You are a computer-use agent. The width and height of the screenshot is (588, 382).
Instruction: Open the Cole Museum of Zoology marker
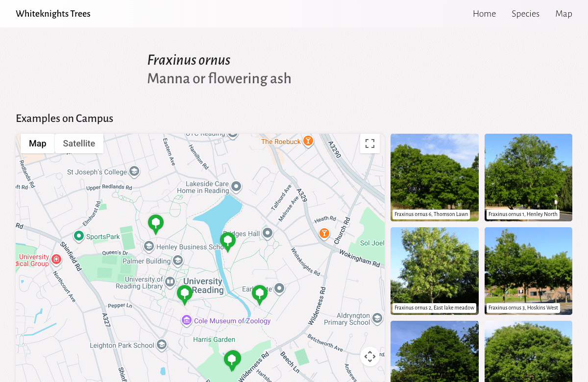tap(186, 321)
